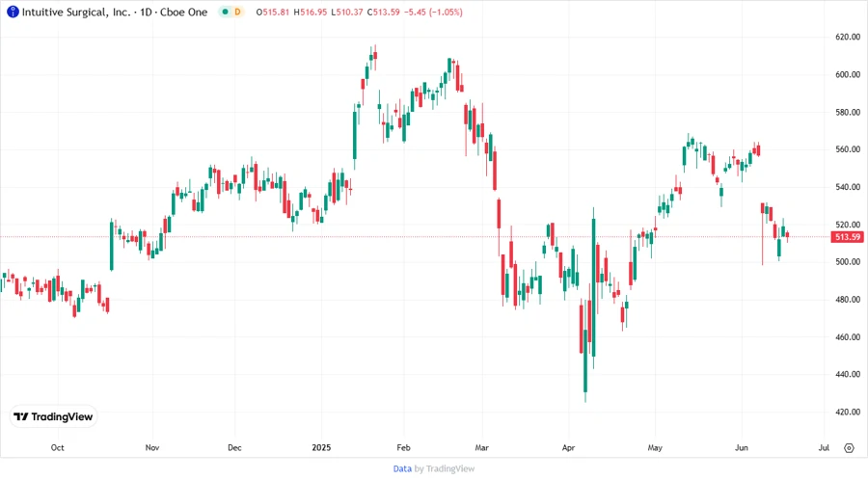This screenshot has height=480, width=868.
Task: Click the change value −5.45 (−1.05%)
Action: coord(433,13)
